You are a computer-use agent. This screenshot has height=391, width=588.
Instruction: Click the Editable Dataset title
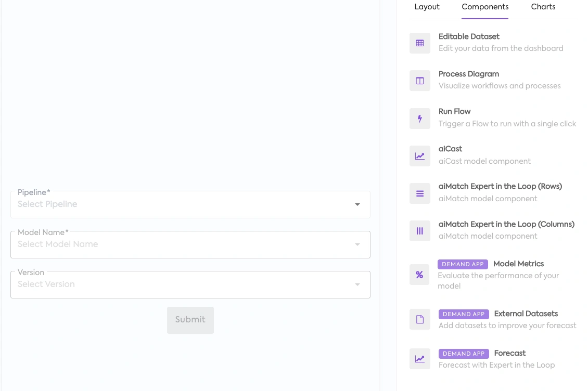(469, 37)
